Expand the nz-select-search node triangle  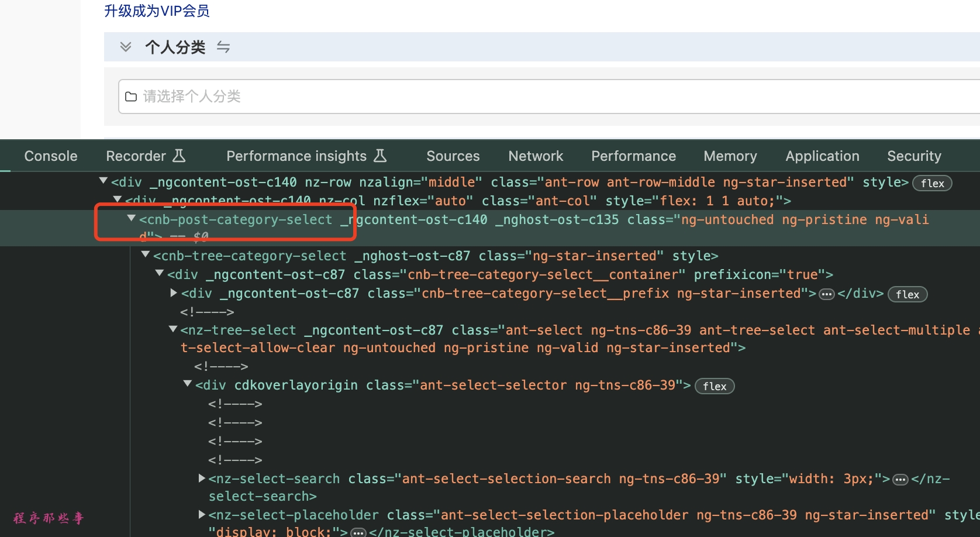click(x=202, y=479)
